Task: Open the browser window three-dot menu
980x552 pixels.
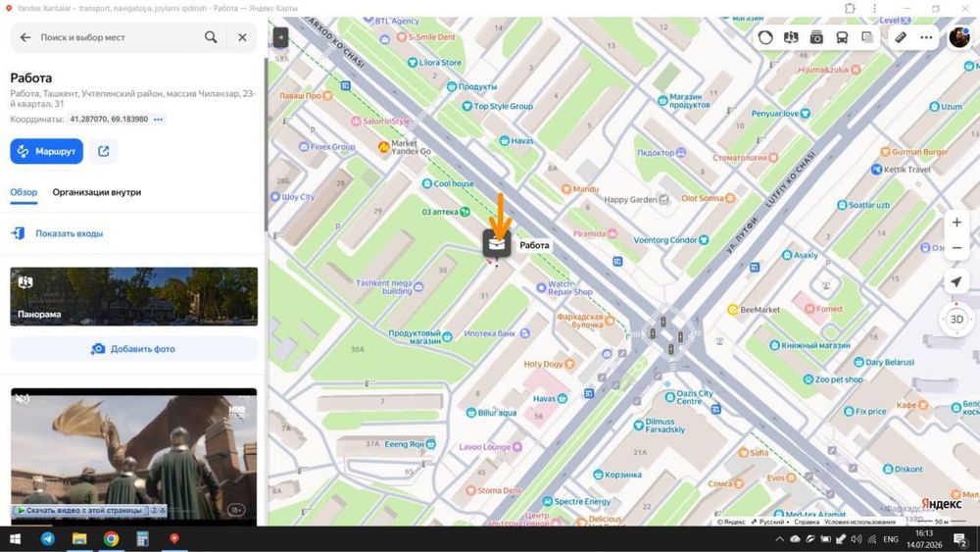Action: coord(874,8)
